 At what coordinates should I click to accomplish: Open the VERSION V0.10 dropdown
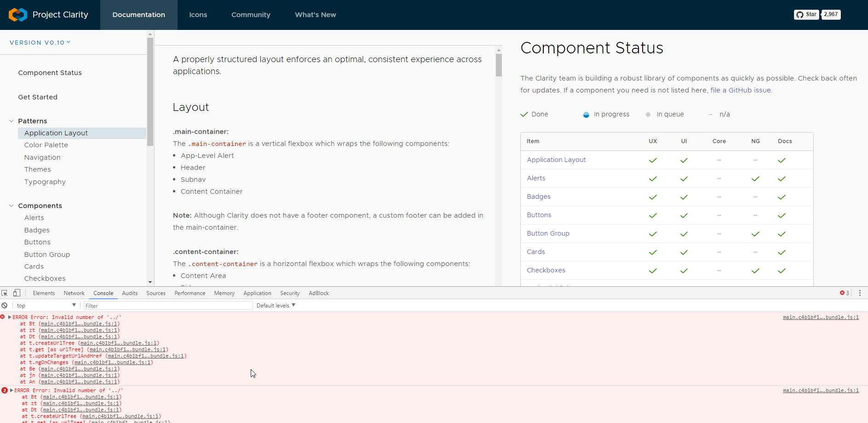(x=40, y=42)
